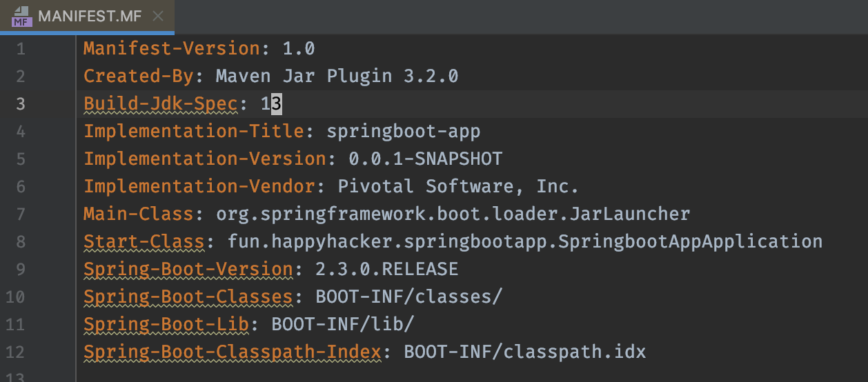Click the 'Main-Class' key
Viewport: 868px width, 382px height.
coord(139,214)
